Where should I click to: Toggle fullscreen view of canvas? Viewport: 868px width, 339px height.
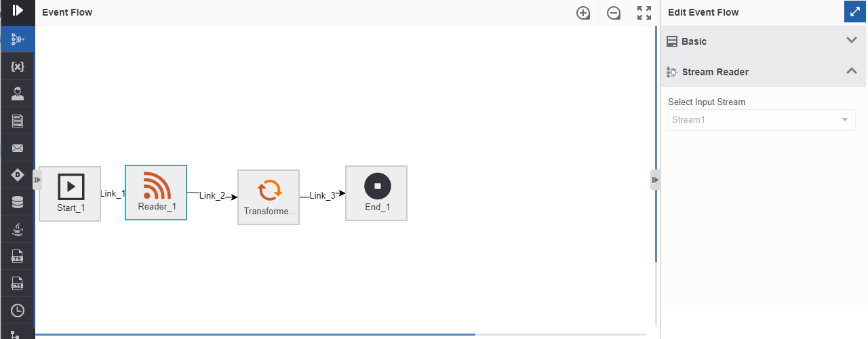click(x=644, y=13)
